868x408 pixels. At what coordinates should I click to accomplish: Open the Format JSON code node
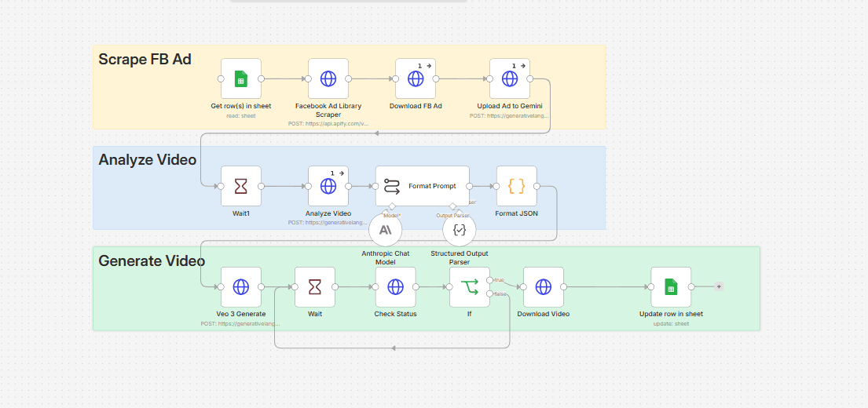[517, 186]
